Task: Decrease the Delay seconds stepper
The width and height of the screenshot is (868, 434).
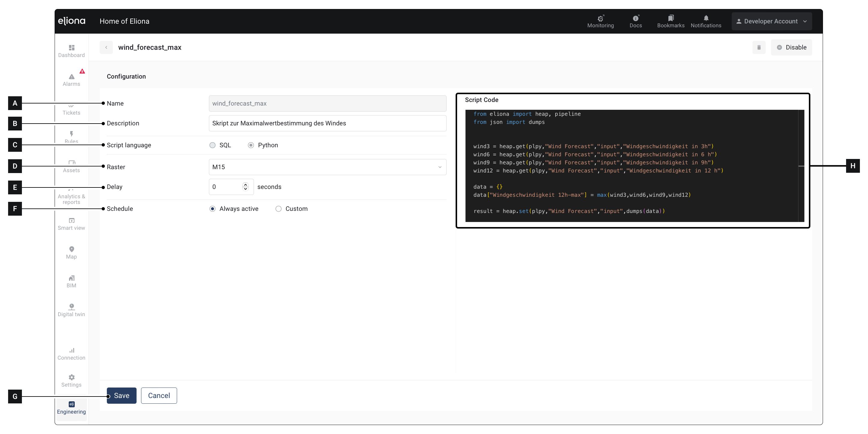Action: (x=246, y=189)
